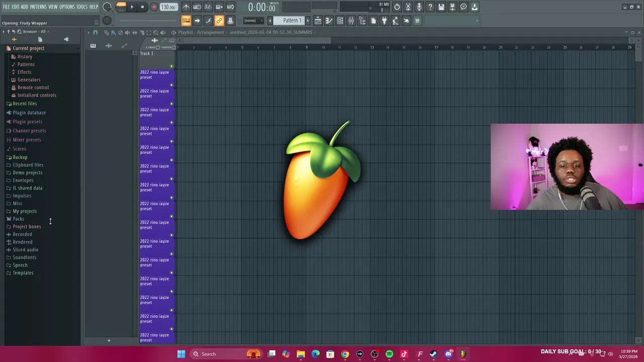Image resolution: width=644 pixels, height=362 pixels.
Task: Open the channel rack icon
Action: (340, 21)
